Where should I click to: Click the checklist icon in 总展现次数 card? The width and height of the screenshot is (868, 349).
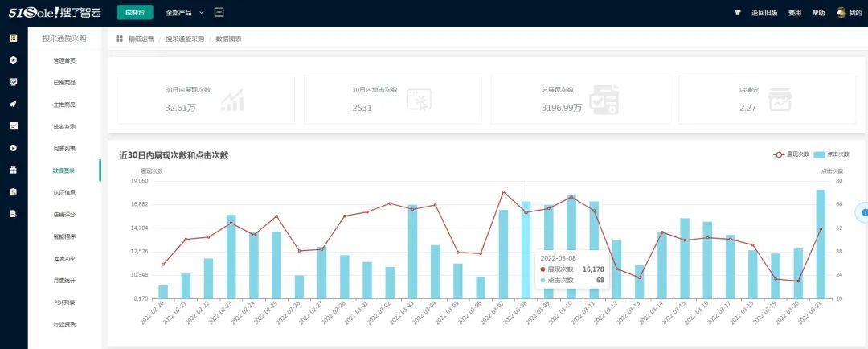604,100
